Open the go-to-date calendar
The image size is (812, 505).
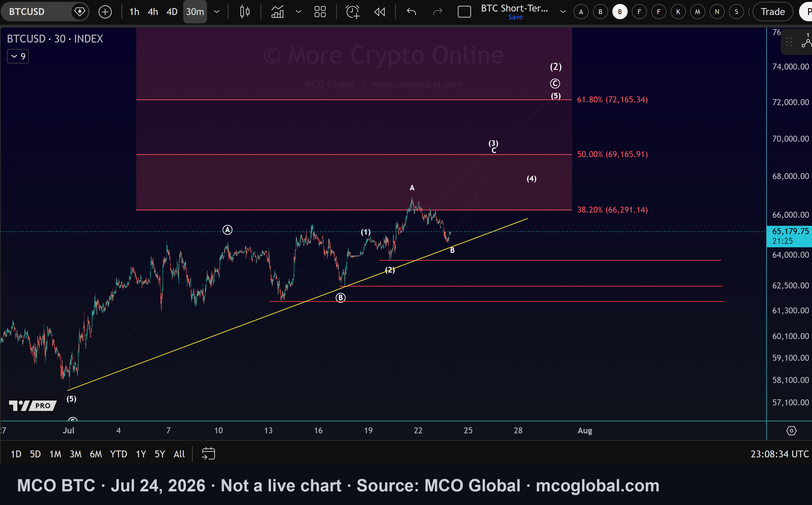(x=208, y=454)
